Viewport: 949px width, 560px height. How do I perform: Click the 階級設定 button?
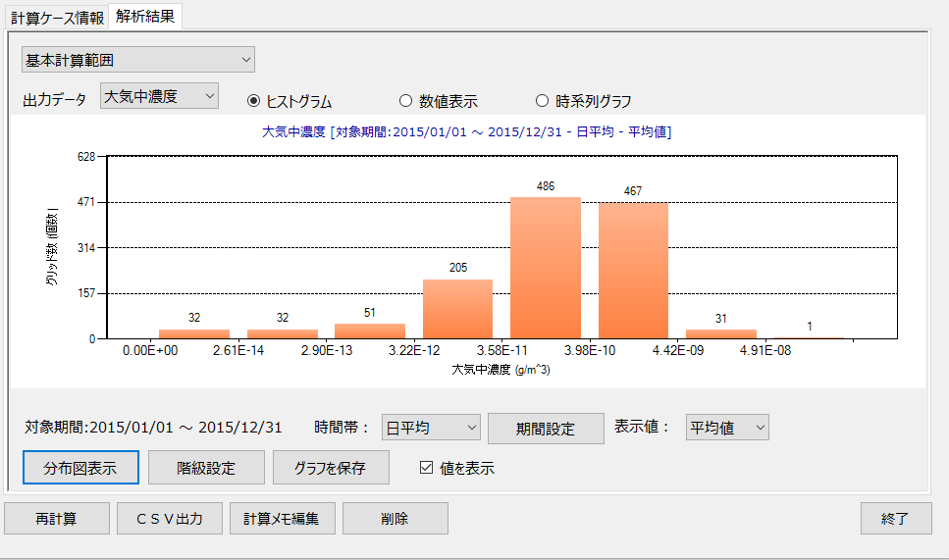pos(206,468)
